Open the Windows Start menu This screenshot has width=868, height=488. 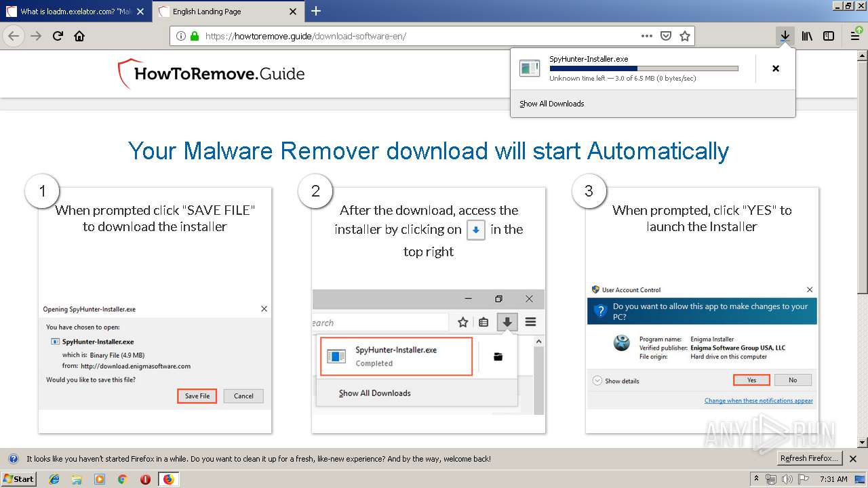19,479
